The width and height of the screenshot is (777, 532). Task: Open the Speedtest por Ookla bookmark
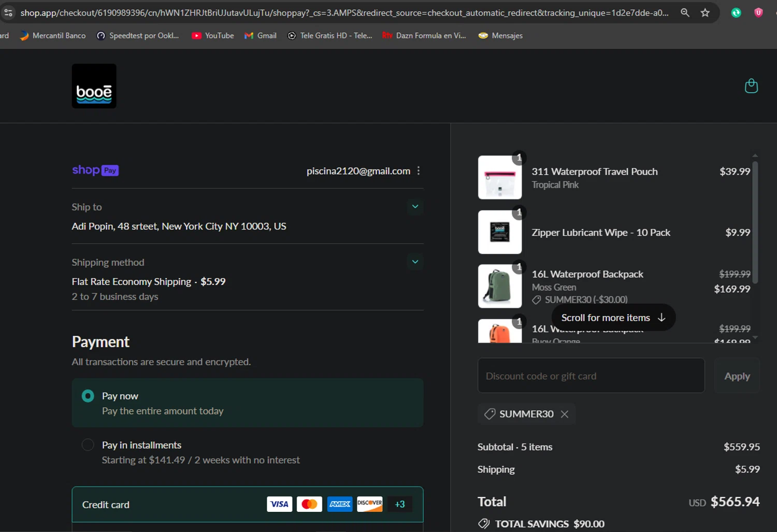pos(138,35)
